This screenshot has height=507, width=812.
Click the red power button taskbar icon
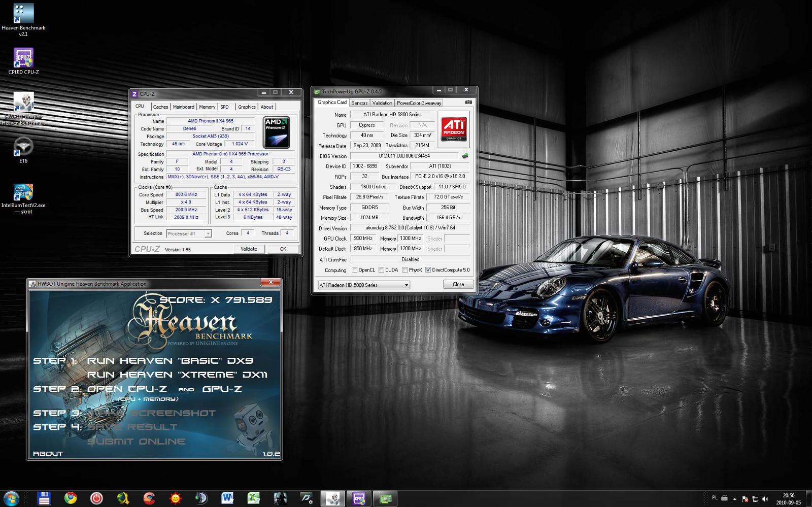pyautogui.click(x=96, y=498)
